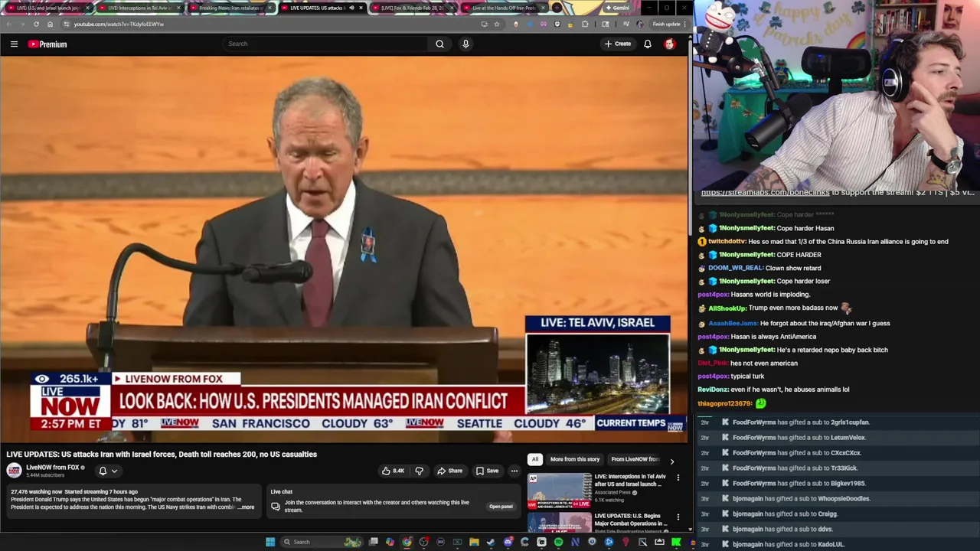Go back with the browser back arrow
The width and height of the screenshot is (980, 551).
8,24
